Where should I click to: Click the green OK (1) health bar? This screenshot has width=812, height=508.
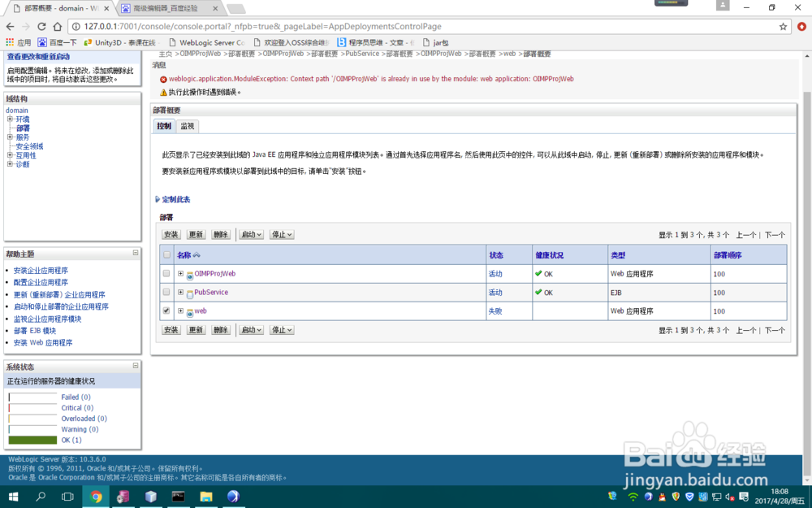32,440
